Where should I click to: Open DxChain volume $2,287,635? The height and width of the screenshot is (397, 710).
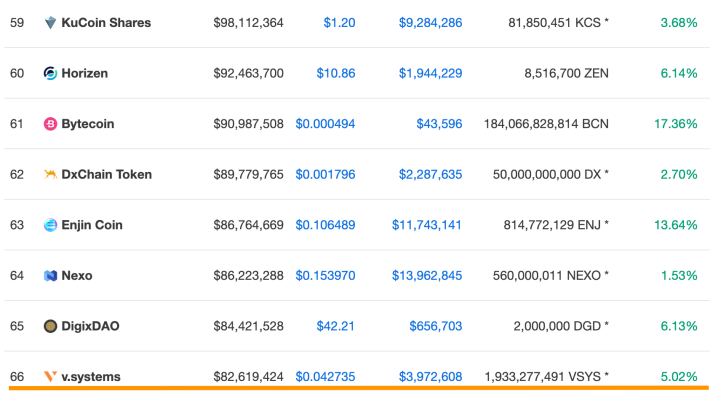[x=431, y=174]
